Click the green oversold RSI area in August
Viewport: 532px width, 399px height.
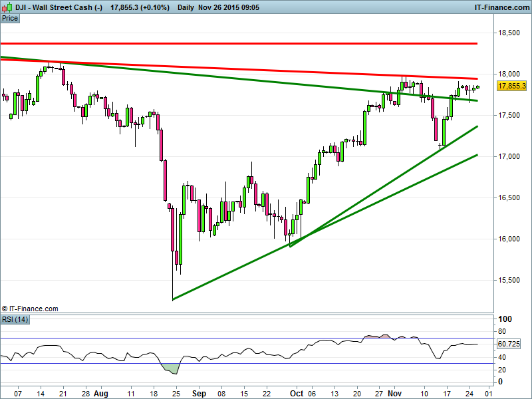[171, 367]
